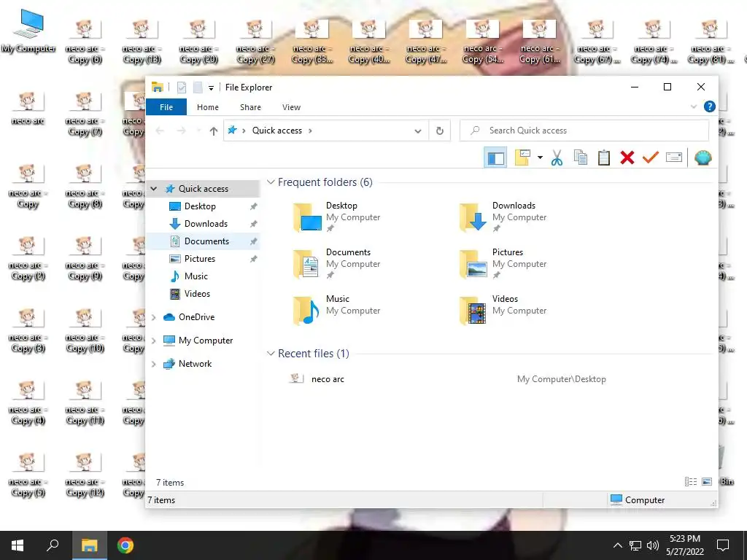The height and width of the screenshot is (560, 747).
Task: Click File Explorer in the taskbar
Action: 89,545
